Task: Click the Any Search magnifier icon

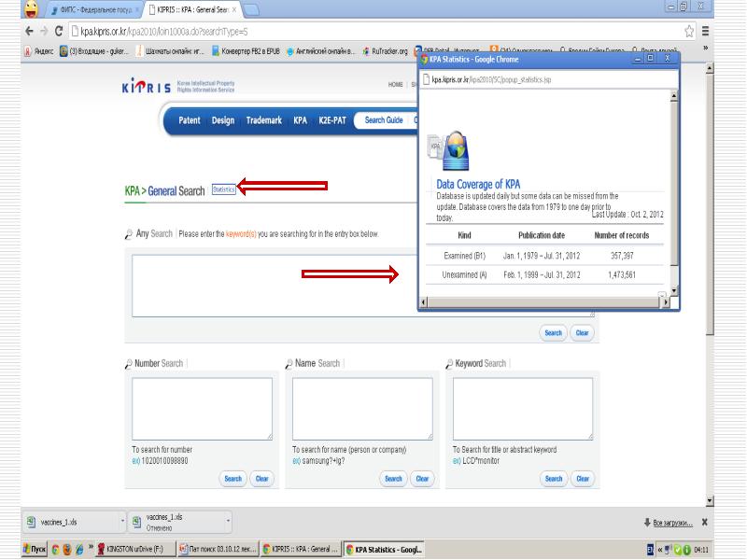Action: [x=129, y=233]
